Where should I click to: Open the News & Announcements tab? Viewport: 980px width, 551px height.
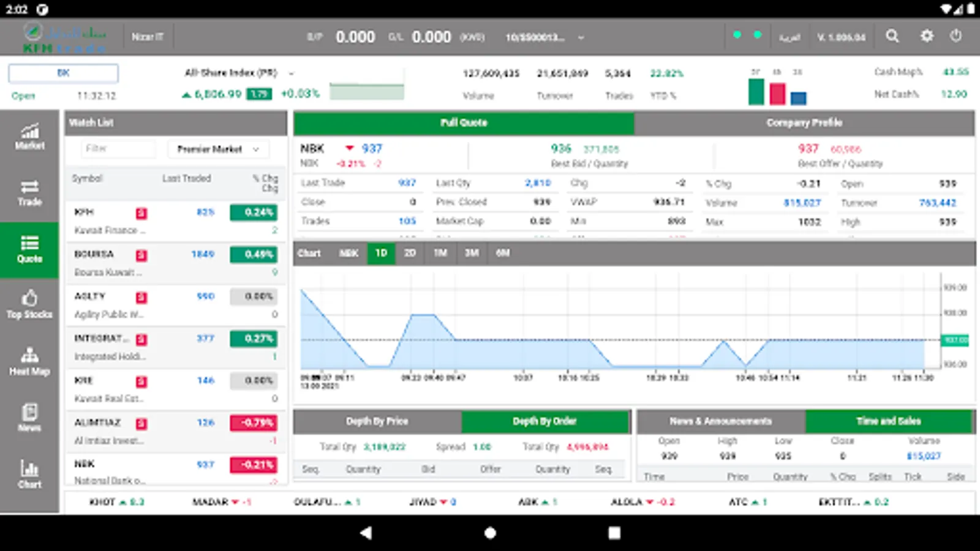(x=721, y=421)
